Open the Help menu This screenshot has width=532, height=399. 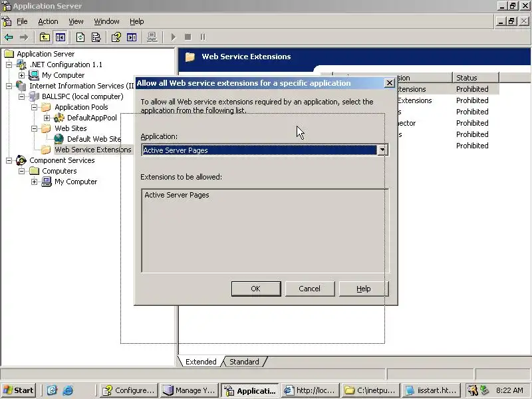click(x=137, y=21)
